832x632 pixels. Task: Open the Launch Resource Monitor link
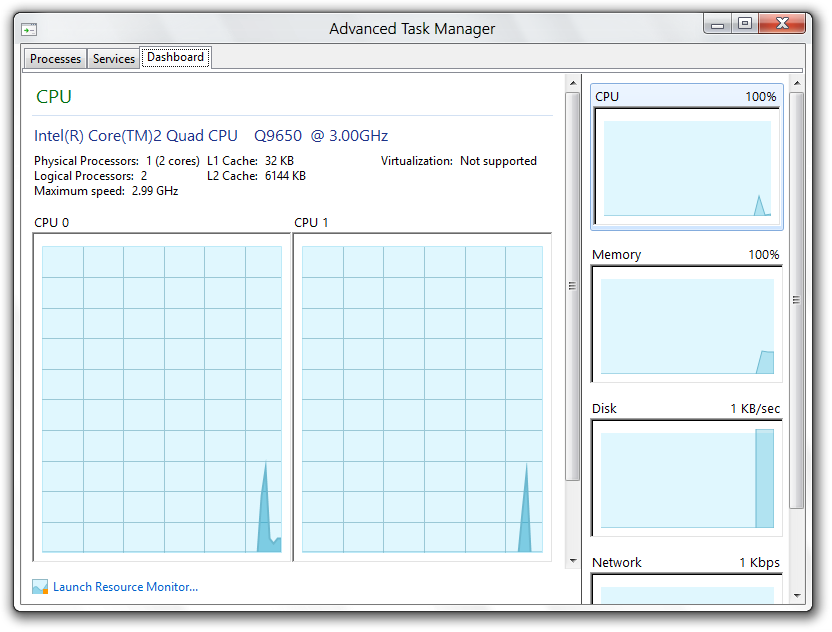[x=125, y=587]
